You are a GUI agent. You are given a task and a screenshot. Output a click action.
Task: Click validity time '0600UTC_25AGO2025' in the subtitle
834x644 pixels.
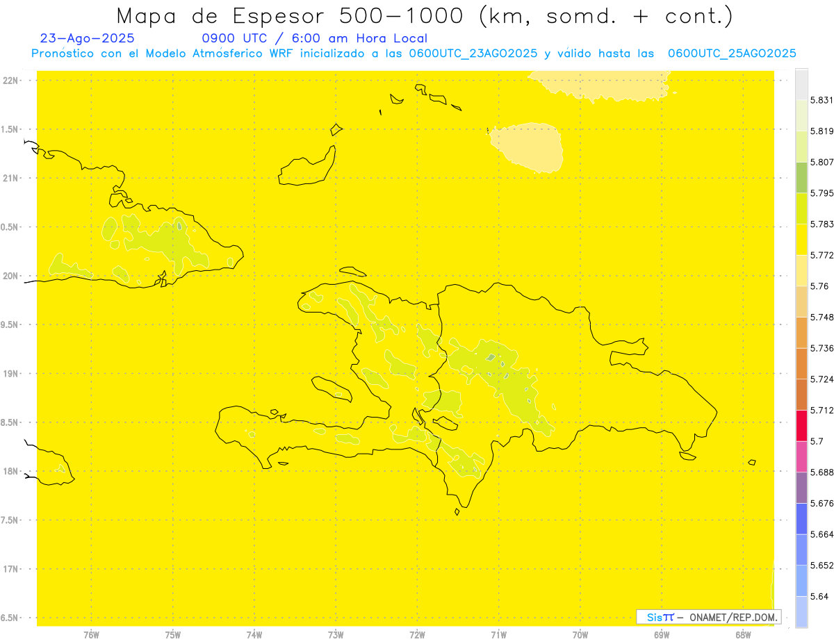[x=732, y=53]
